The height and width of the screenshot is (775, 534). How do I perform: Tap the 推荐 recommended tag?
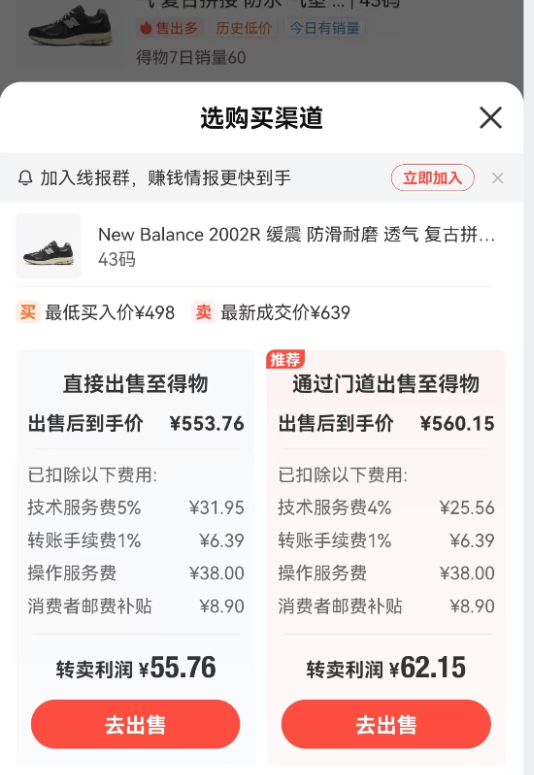pos(285,359)
